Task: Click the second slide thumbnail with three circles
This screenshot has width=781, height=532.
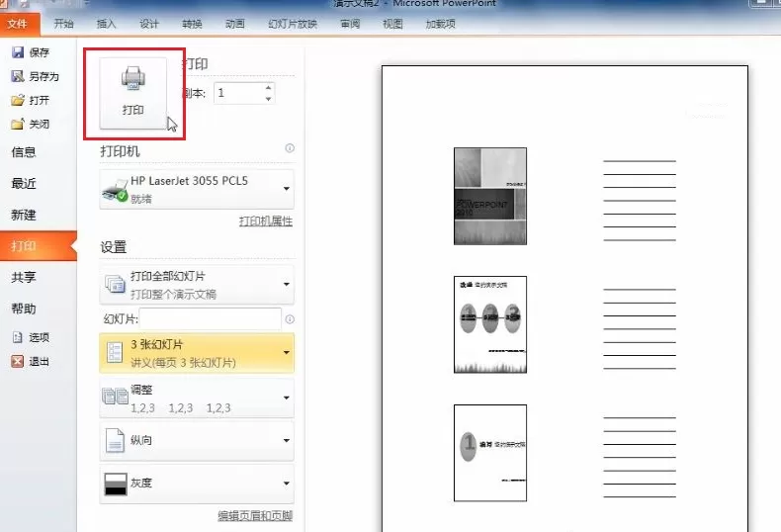Action: click(x=490, y=324)
